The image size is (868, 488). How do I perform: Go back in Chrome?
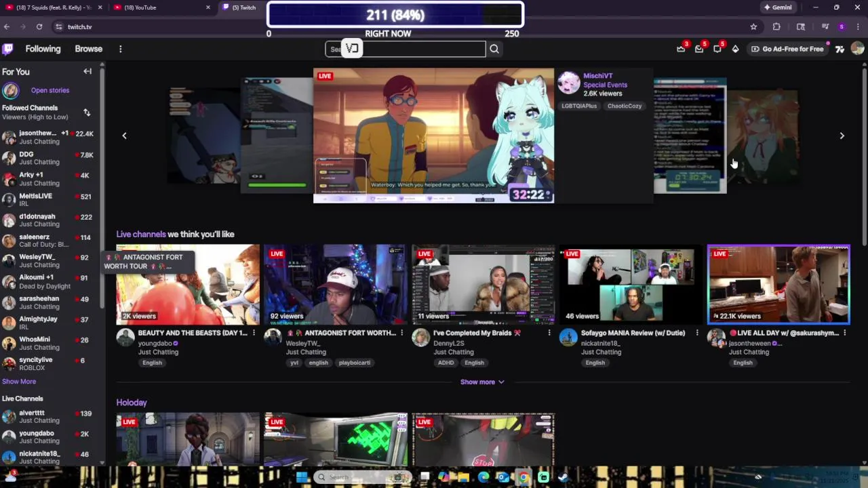[x=7, y=26]
